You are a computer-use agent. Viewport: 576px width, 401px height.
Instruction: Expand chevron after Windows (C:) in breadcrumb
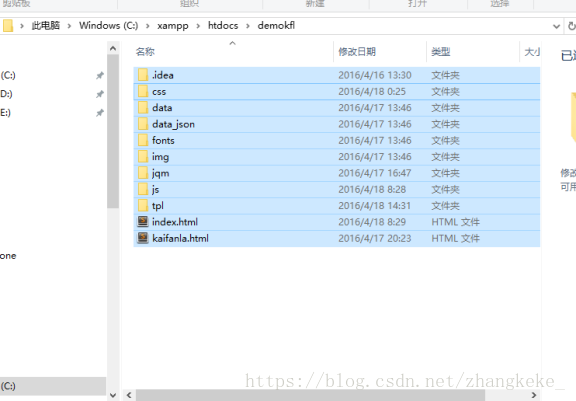click(148, 26)
